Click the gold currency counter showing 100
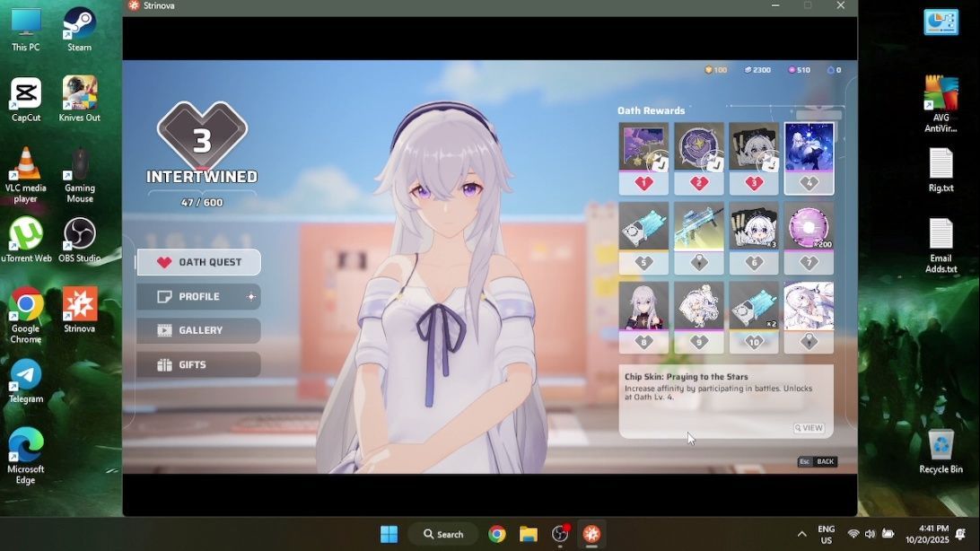Screen dimensions: 980x551 pos(715,70)
